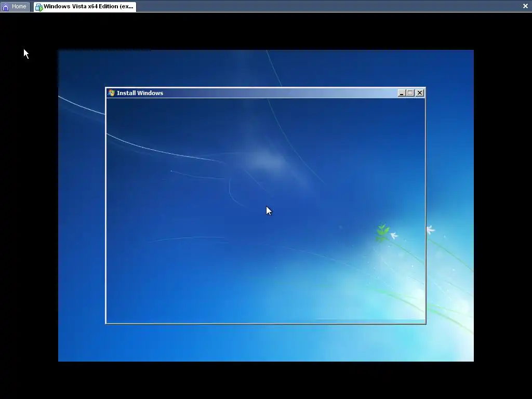Maximize the Install Windows dialog
Viewport: 532px width, 399px height.
click(x=410, y=93)
